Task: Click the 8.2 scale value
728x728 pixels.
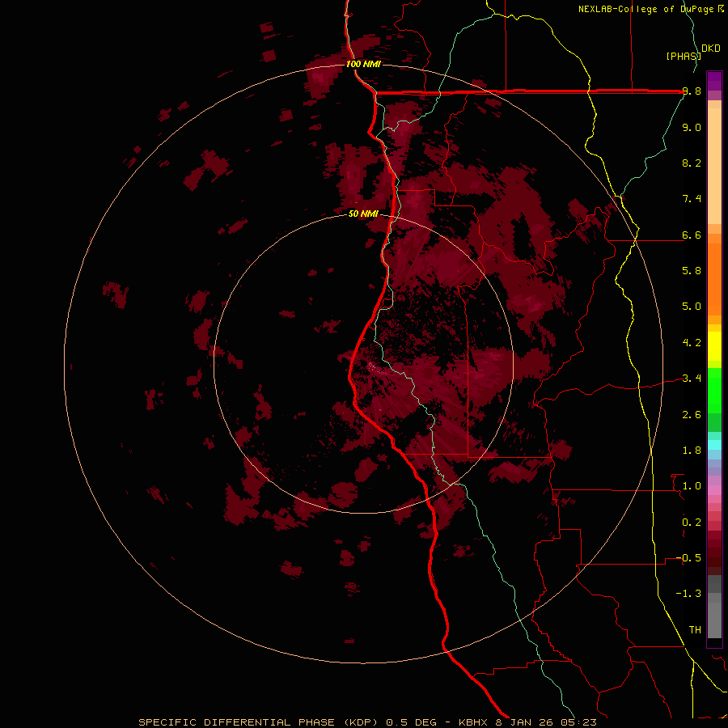Action: (692, 163)
